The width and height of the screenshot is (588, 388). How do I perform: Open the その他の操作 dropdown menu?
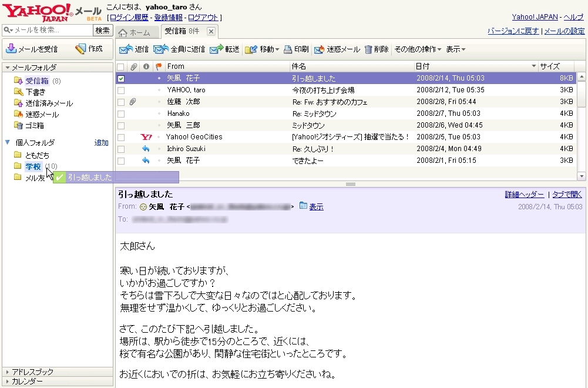[418, 49]
